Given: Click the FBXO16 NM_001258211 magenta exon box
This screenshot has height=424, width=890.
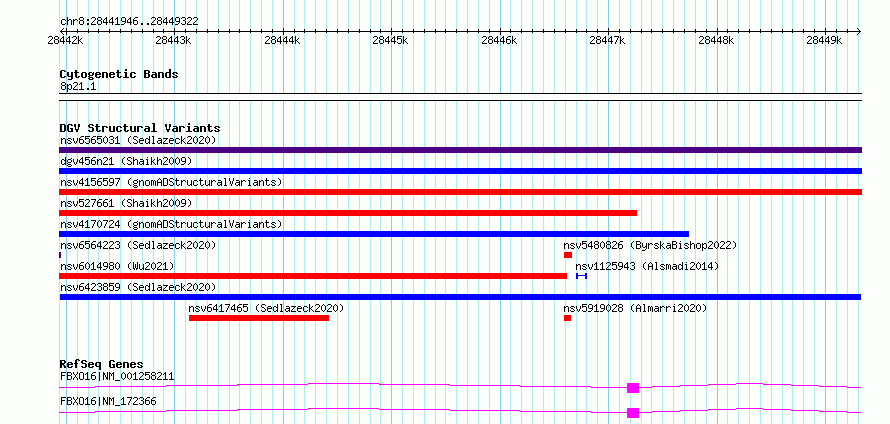Looking at the screenshot, I should 633,388.
